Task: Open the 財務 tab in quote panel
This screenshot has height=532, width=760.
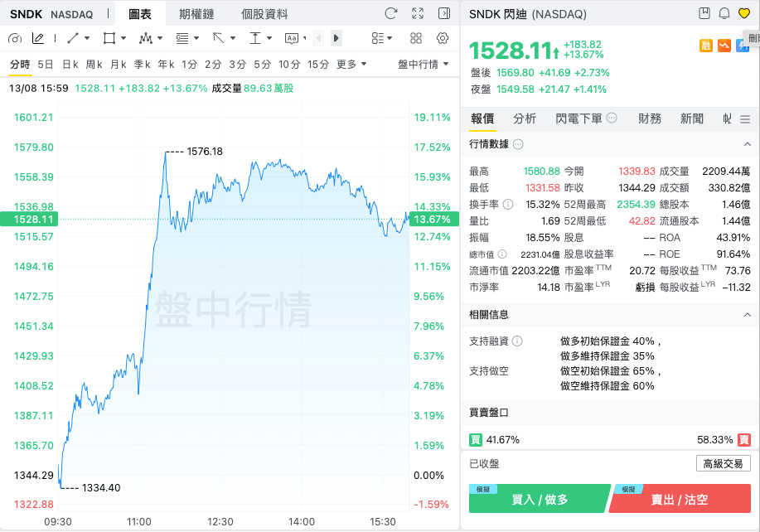Action: 650,118
